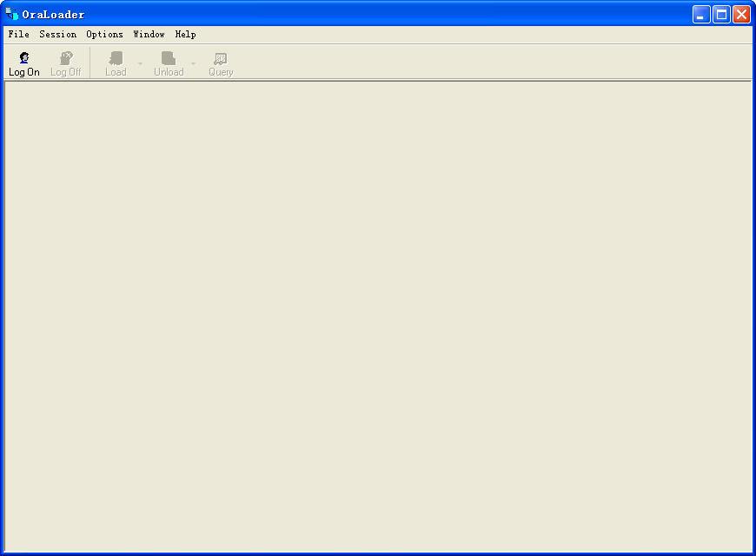756x556 pixels.
Task: Click the Log On toolbar icon
Action: (24, 58)
